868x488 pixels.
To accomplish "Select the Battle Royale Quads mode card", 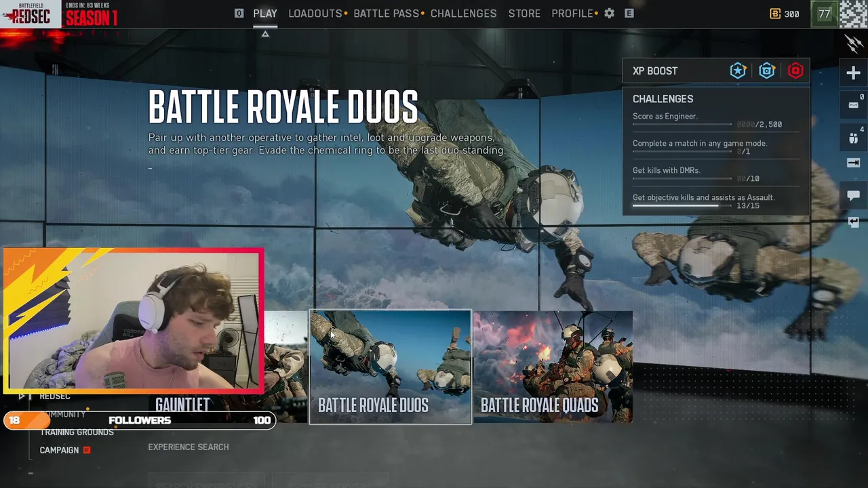I will [553, 367].
